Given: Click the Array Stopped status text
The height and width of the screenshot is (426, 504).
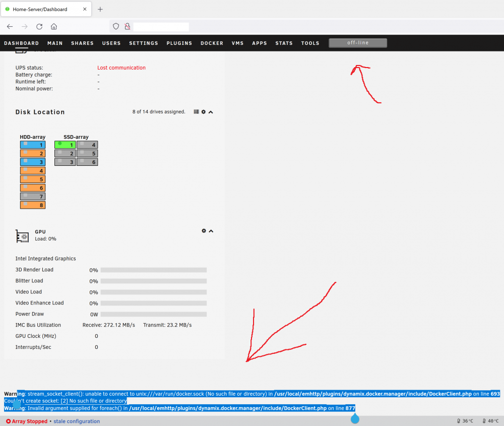Looking at the screenshot, I should pyautogui.click(x=30, y=421).
